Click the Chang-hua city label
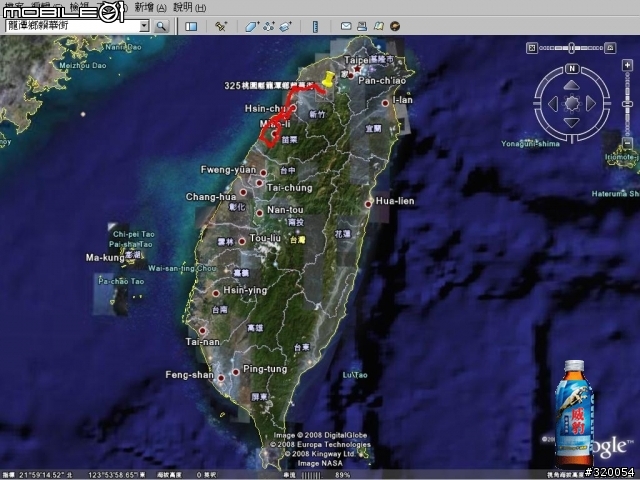Image resolution: width=640 pixels, height=480 pixels. [x=211, y=197]
